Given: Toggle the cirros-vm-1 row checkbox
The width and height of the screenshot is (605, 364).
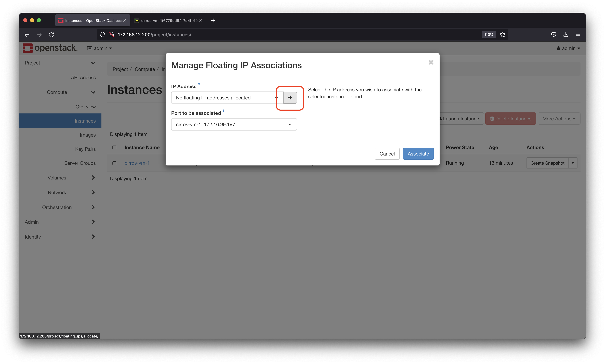Looking at the screenshot, I should pos(114,163).
